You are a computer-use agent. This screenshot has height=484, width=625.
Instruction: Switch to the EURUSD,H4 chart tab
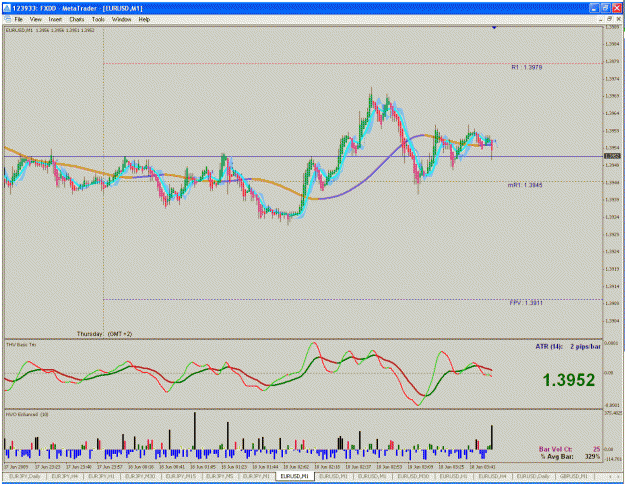pyautogui.click(x=492, y=476)
